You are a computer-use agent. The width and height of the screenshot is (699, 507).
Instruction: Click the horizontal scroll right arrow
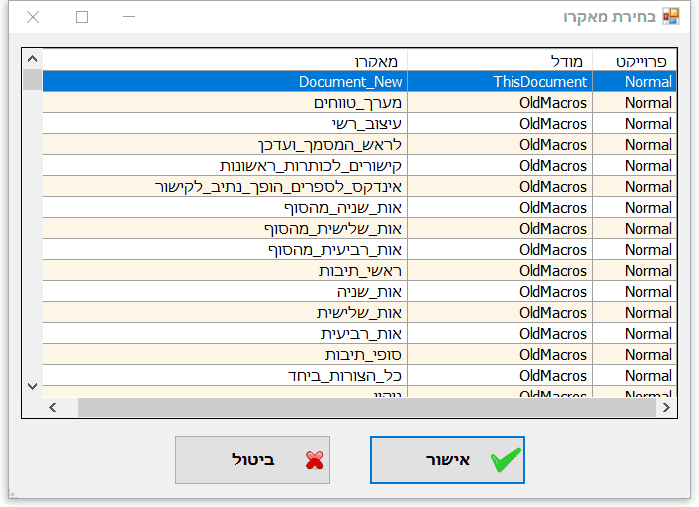click(666, 408)
